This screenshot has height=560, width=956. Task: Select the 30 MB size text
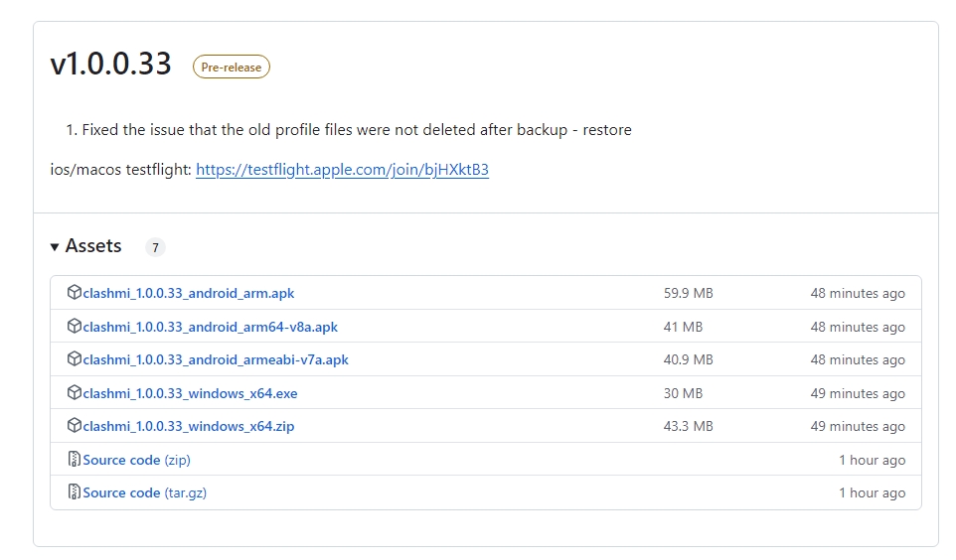click(x=683, y=393)
